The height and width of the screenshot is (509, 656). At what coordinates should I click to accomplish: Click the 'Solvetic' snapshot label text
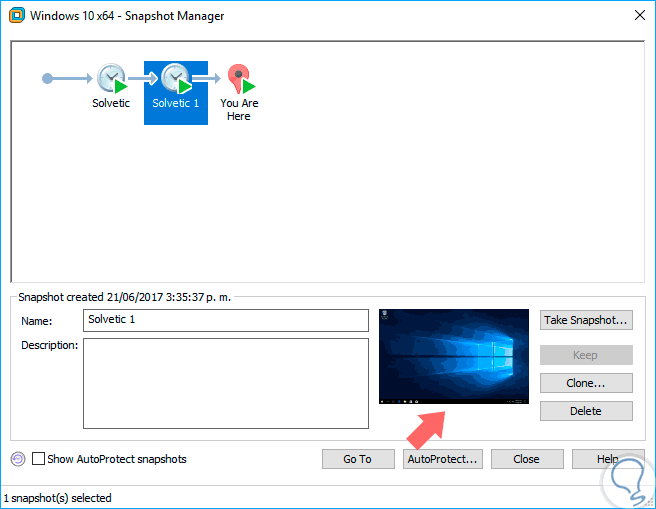(111, 103)
